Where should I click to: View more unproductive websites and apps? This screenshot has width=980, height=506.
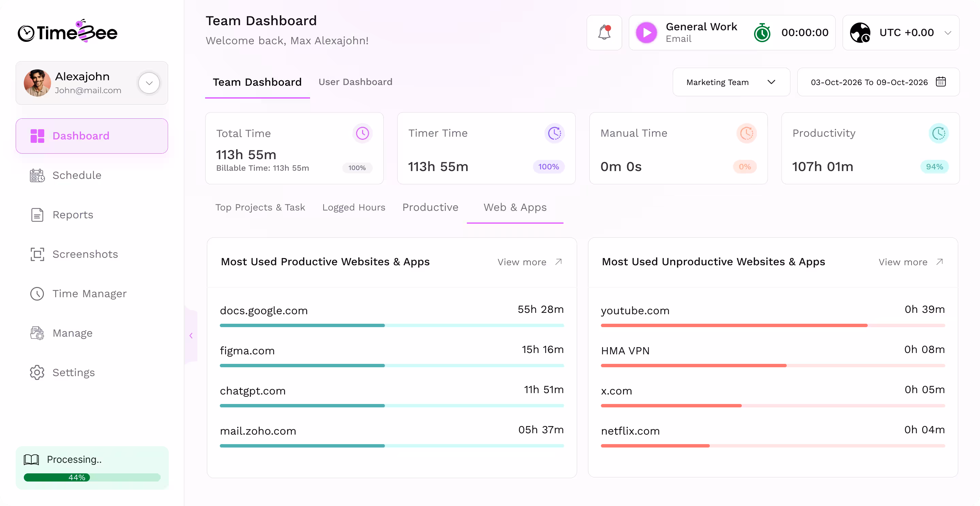[x=911, y=262]
